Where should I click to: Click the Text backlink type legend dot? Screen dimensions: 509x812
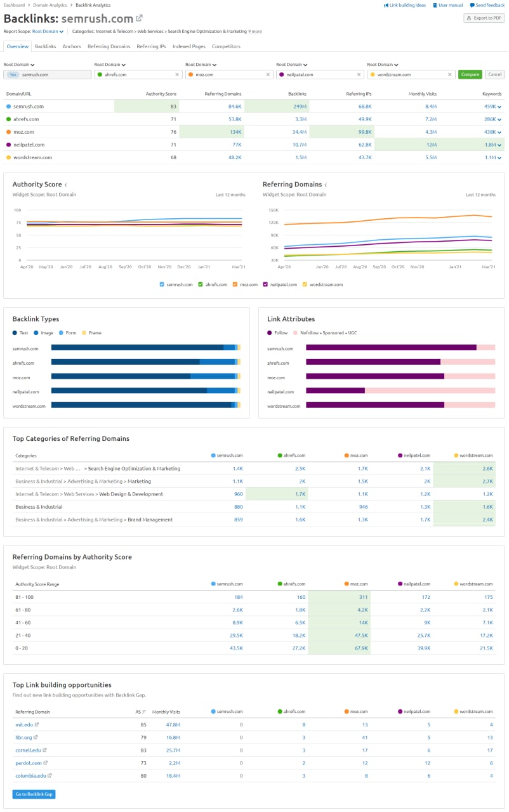pos(15,332)
